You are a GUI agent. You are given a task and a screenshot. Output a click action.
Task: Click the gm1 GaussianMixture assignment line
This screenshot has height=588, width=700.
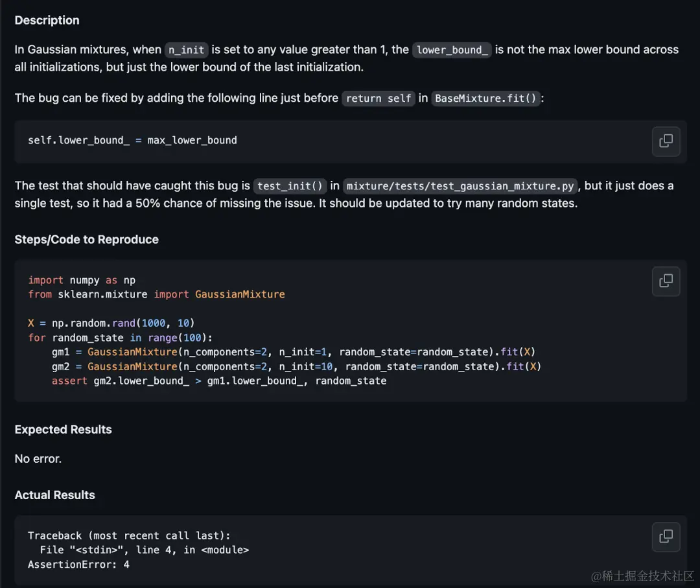coord(294,352)
